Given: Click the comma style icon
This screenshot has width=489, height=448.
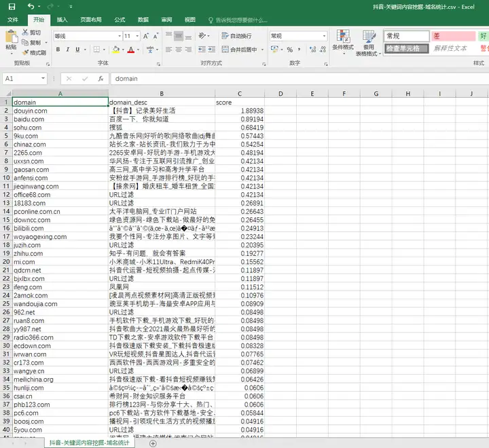Looking at the screenshot, I should click(300, 50).
